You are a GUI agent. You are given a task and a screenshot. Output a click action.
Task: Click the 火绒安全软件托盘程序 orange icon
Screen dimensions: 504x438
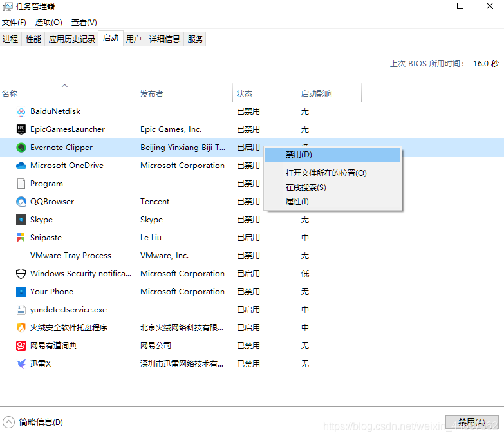click(x=21, y=328)
